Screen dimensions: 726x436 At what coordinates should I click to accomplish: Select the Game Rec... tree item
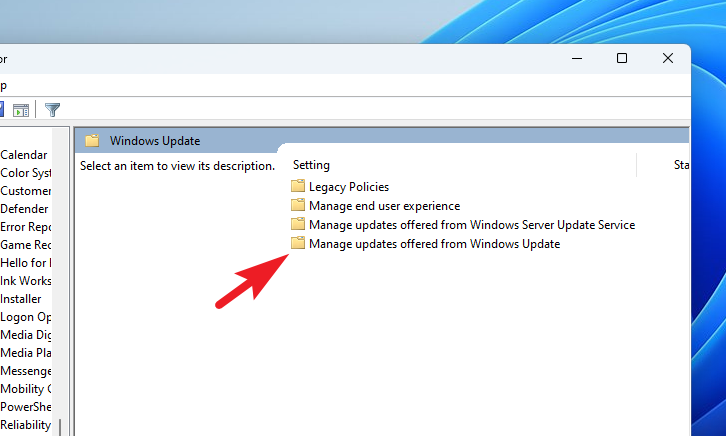(25, 245)
